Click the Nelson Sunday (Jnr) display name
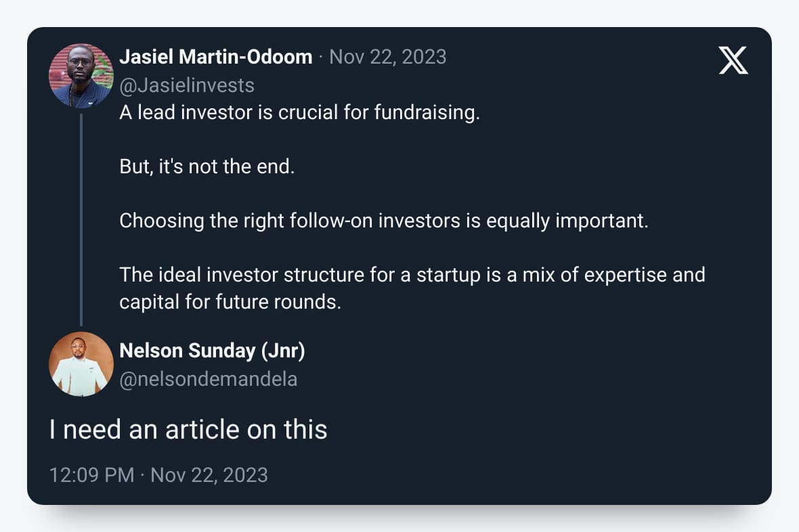This screenshot has height=532, width=799. (x=212, y=351)
